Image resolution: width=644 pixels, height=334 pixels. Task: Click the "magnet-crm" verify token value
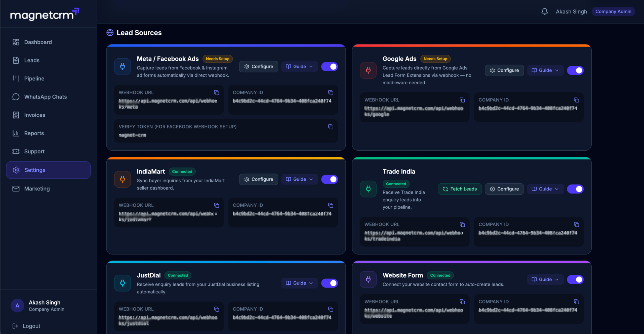(132, 135)
